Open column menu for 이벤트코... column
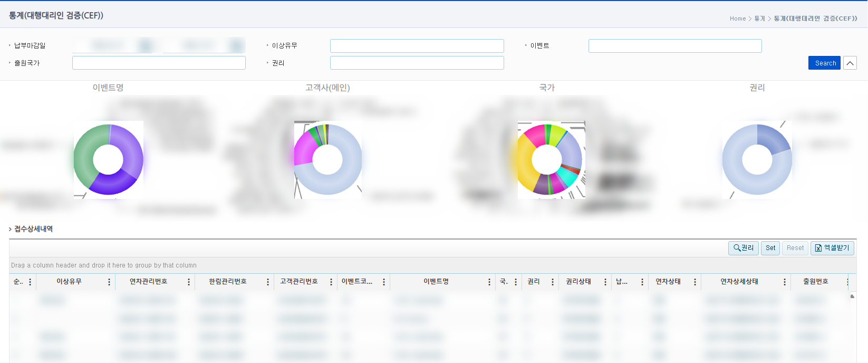 click(x=384, y=282)
